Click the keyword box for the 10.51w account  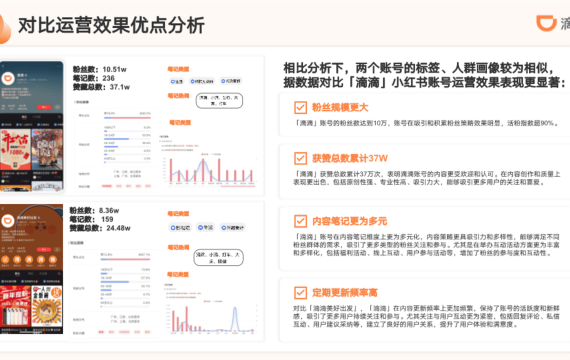219,101
